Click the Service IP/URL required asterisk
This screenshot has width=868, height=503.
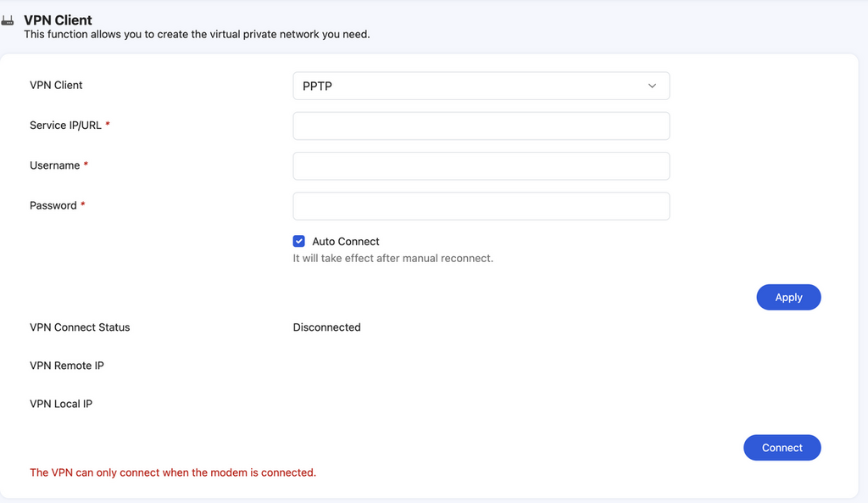(108, 124)
